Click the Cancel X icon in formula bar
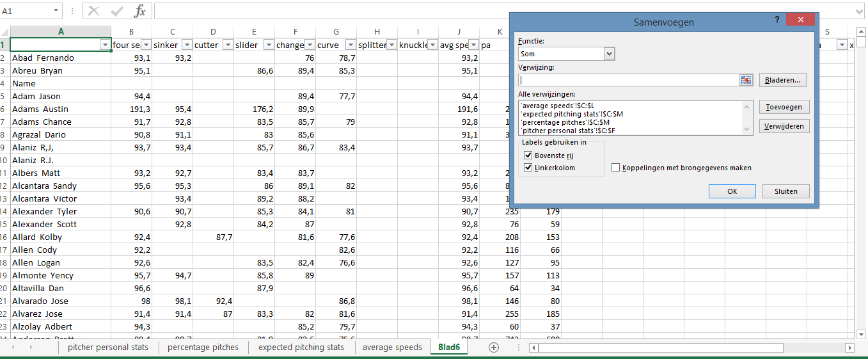 tap(94, 11)
